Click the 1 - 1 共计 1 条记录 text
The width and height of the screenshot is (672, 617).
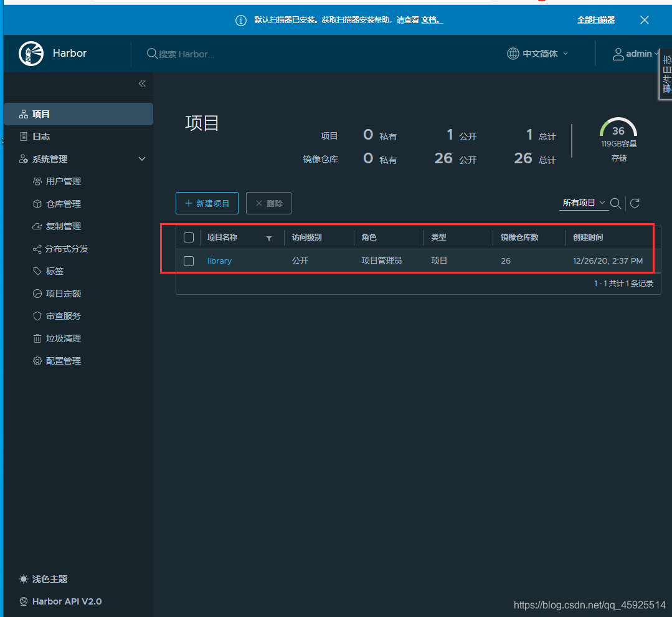pos(623,284)
